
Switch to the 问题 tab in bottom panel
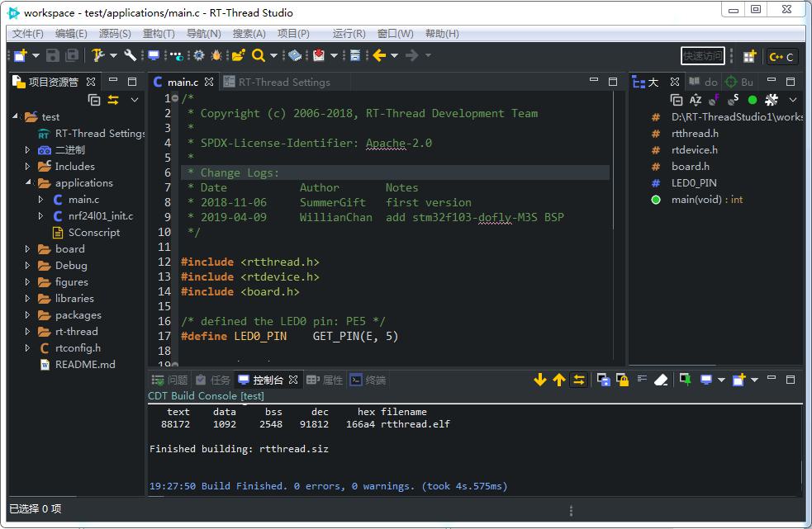click(170, 380)
